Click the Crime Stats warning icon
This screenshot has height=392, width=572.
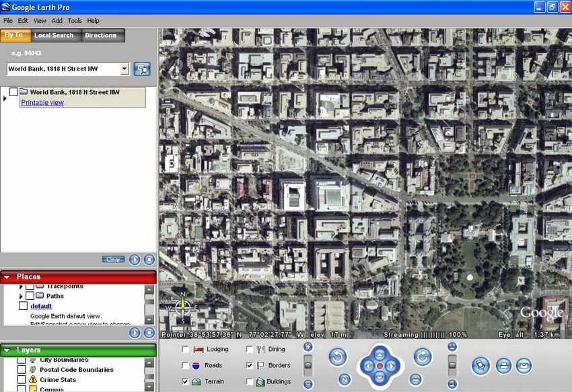33,380
